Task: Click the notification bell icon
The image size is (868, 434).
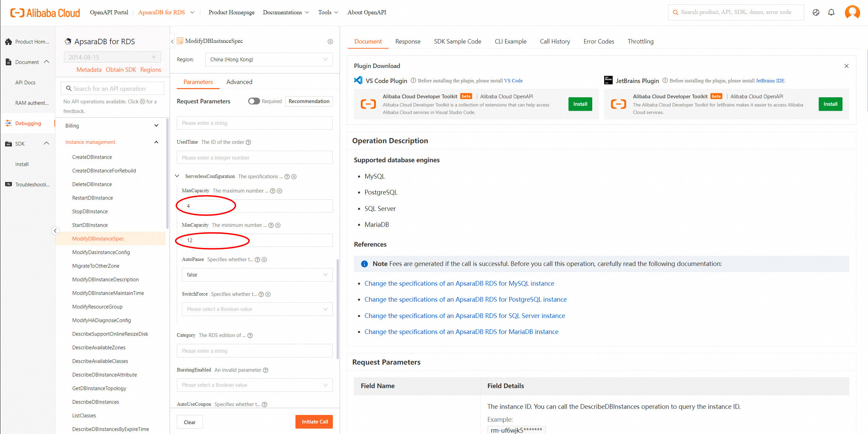Action: coord(831,12)
